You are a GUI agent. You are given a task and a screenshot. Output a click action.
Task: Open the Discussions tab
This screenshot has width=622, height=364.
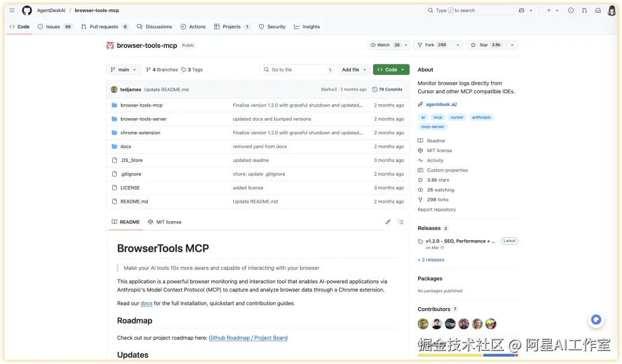pos(154,26)
